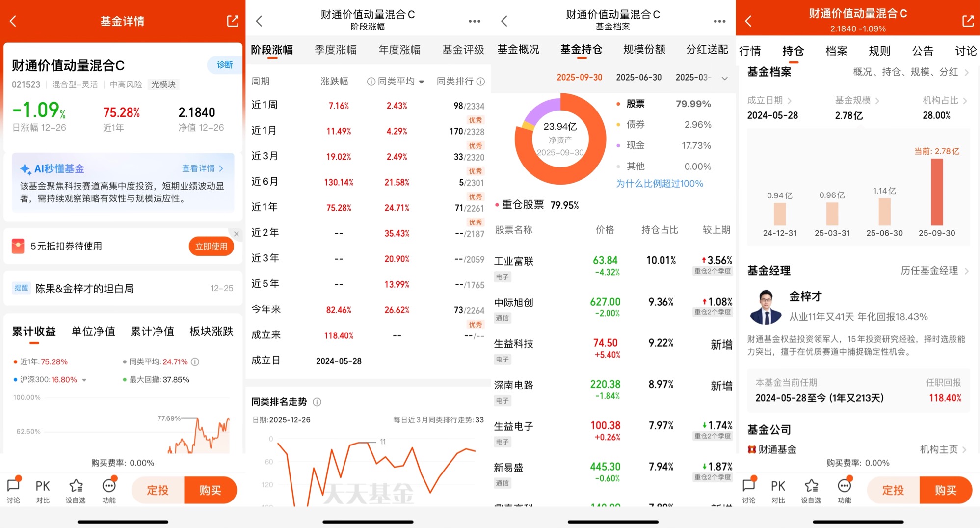Select 2025-06-30 report date
Image resolution: width=980 pixels, height=528 pixels.
[x=639, y=78]
